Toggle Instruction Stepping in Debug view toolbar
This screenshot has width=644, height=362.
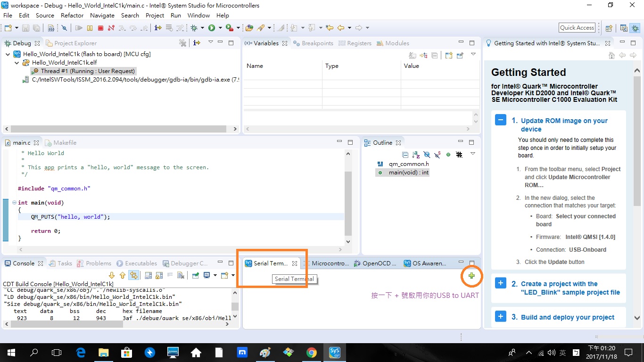[197, 43]
